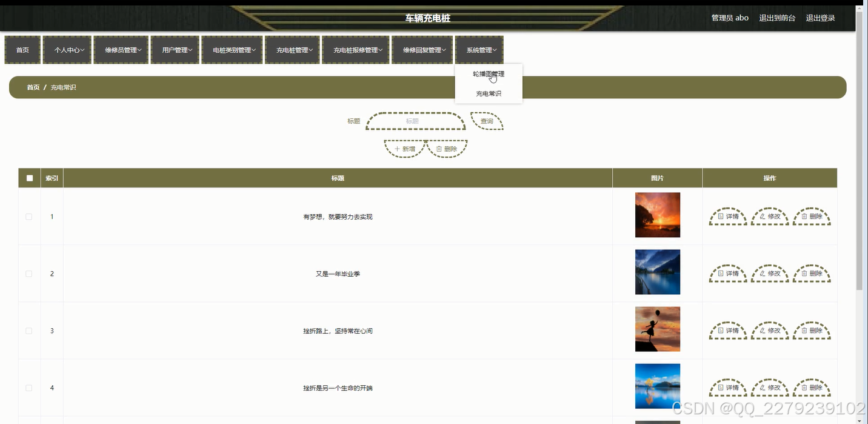Enable the checkbox on row 3
Screen dimensions: 868x424
28,330
